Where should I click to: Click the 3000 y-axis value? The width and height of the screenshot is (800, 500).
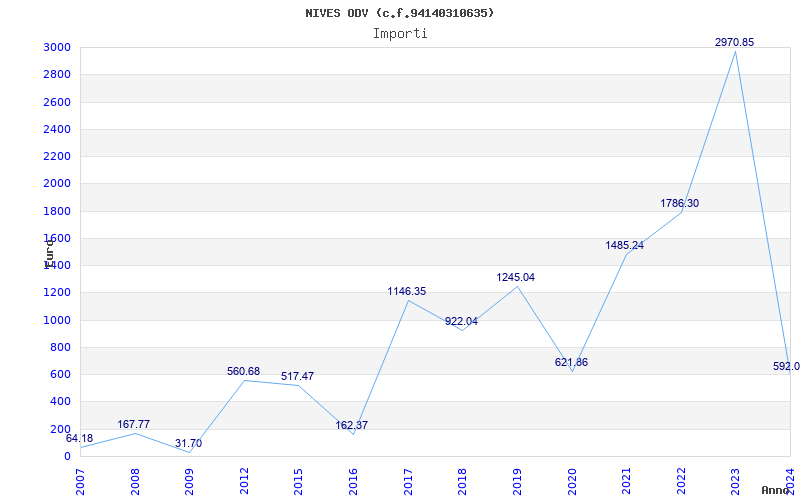[57, 47]
